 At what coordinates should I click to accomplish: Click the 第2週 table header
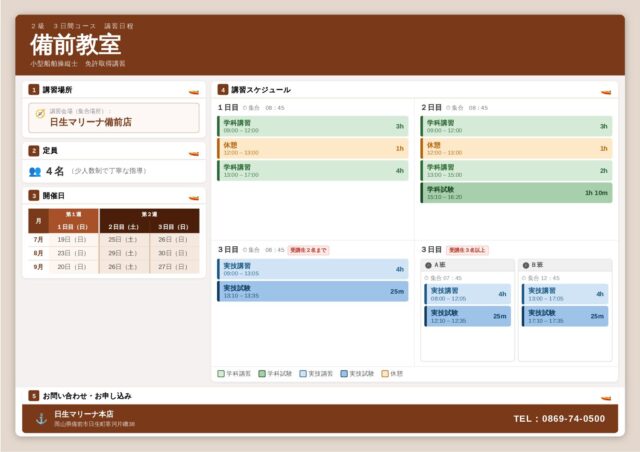(x=149, y=214)
